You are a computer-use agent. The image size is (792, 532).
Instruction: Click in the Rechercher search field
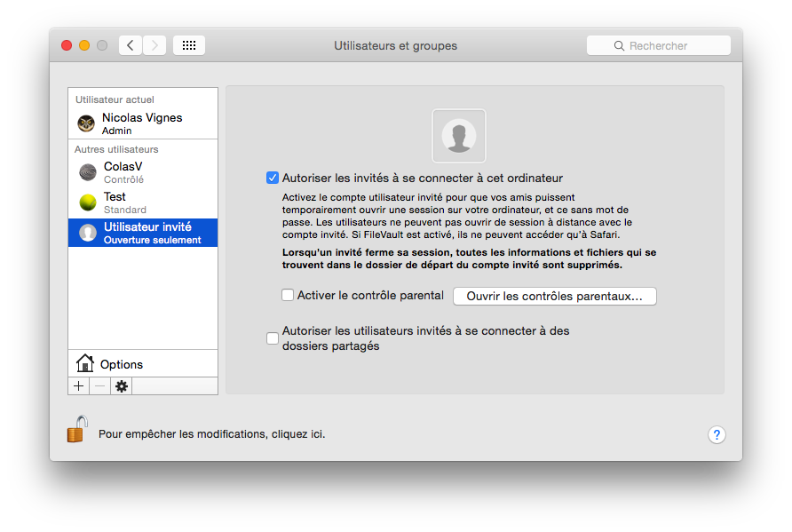[x=659, y=45]
